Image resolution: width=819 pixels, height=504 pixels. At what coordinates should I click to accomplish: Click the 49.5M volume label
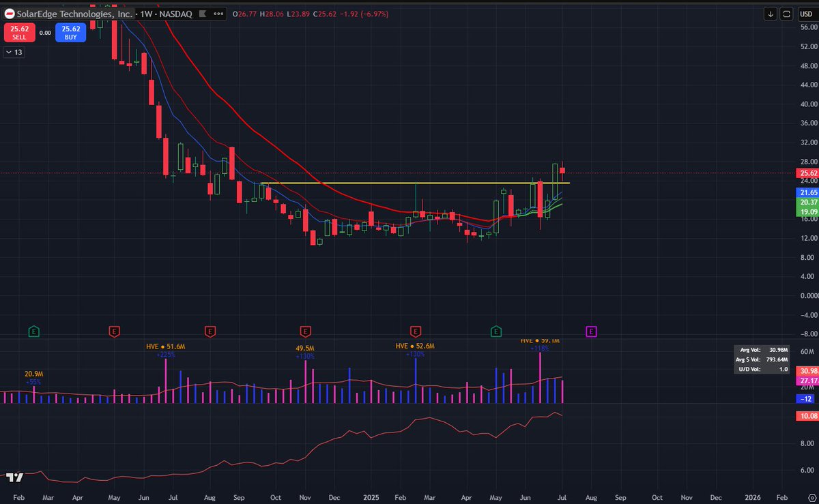tap(305, 347)
